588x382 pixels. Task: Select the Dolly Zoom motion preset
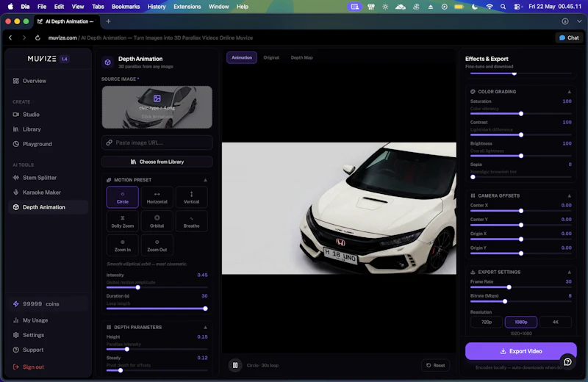123,222
